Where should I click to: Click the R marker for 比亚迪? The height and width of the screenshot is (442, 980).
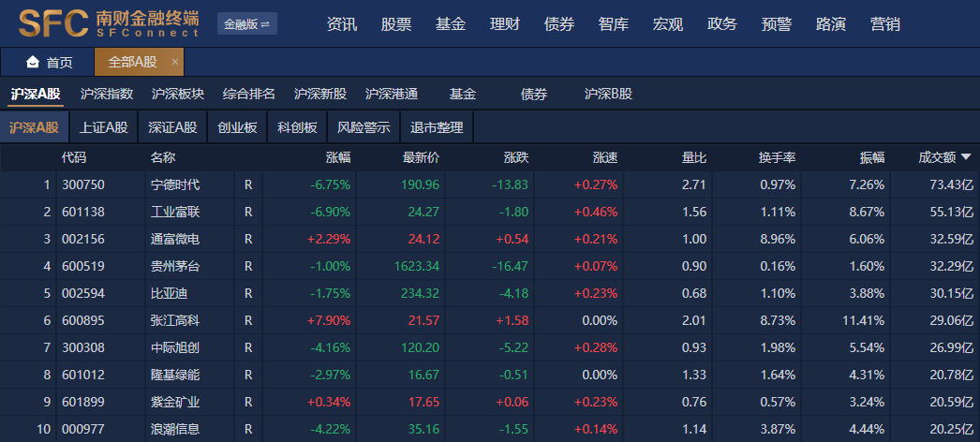[x=248, y=293]
